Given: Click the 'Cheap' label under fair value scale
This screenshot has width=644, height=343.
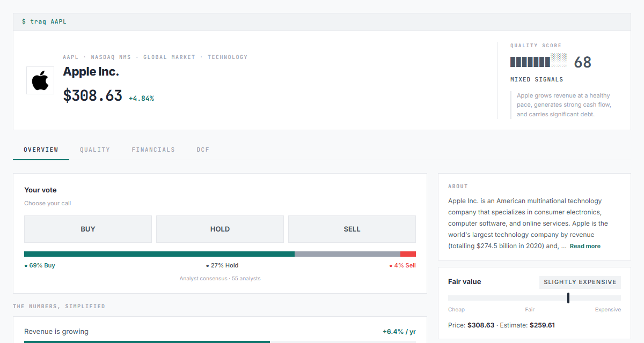Looking at the screenshot, I should 456,310.
